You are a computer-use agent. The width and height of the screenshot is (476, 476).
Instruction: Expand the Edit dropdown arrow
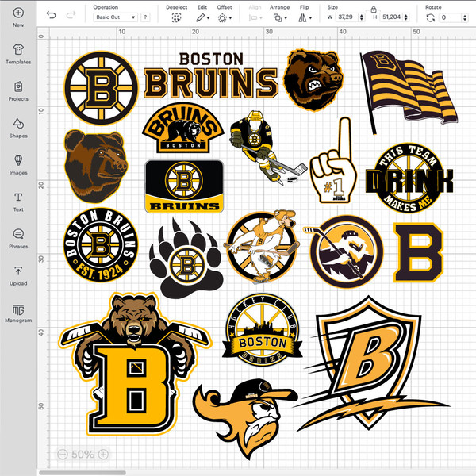(x=208, y=18)
